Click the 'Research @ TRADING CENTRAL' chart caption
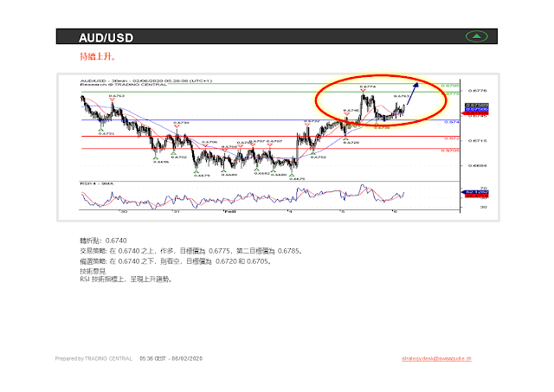The width and height of the screenshot is (554, 392). (x=123, y=85)
